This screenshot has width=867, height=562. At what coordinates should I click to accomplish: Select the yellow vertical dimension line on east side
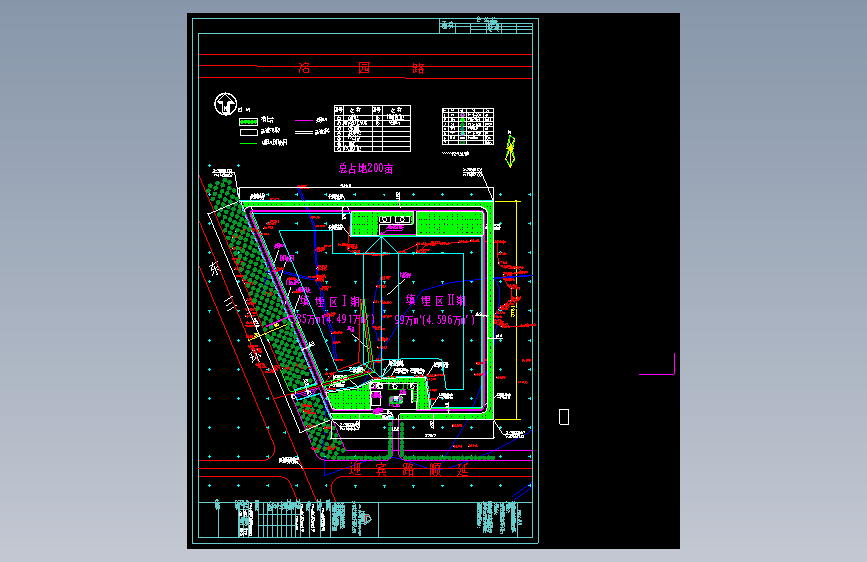[518, 310]
